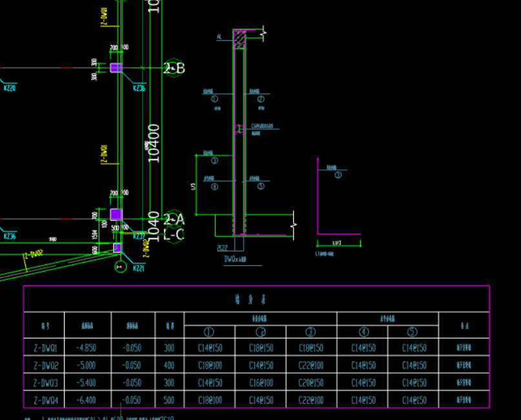
Task: Select column 1 C14@150 in Z-DWQ3 row
Action: (x=210, y=383)
